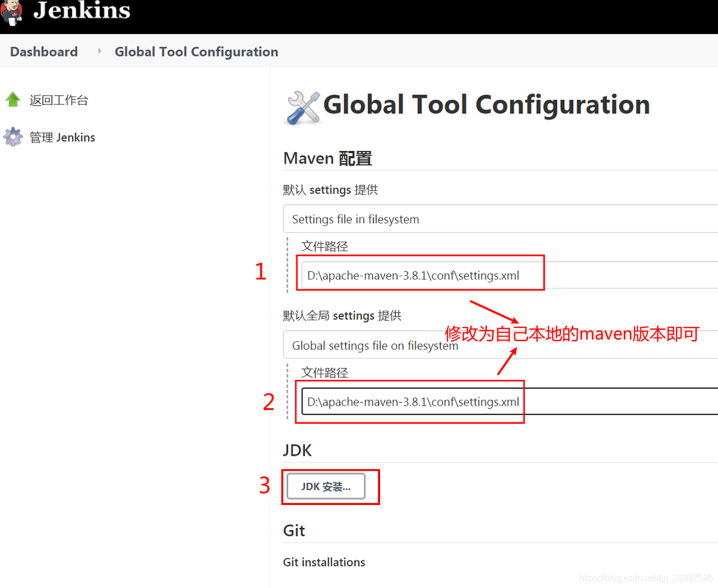Open Global Tool Configuration breadcrumb

pos(196,52)
